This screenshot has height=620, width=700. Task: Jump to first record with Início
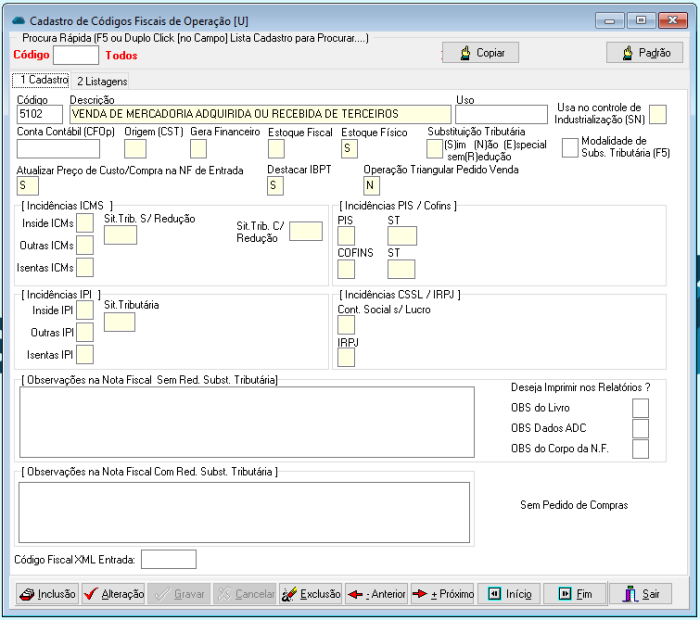[x=509, y=594]
